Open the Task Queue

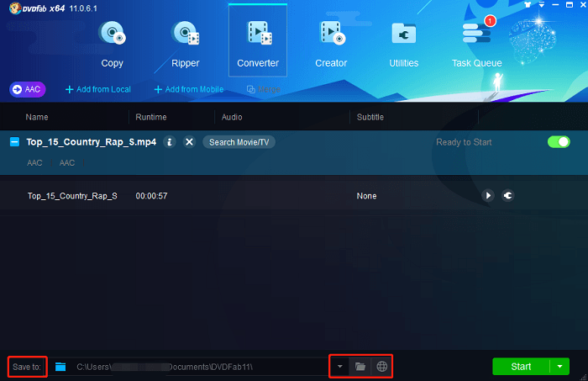(476, 45)
